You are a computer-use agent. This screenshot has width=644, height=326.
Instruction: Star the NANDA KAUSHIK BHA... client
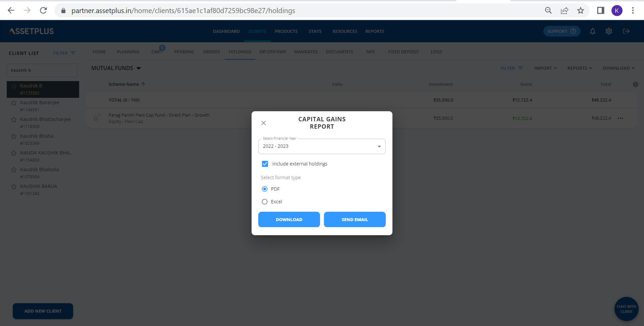14,153
